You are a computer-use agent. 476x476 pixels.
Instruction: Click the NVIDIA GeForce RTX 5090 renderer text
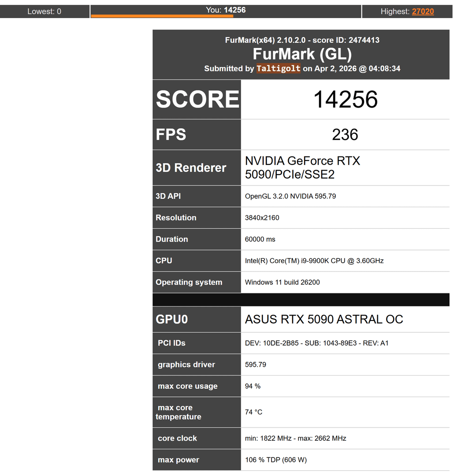click(x=302, y=167)
